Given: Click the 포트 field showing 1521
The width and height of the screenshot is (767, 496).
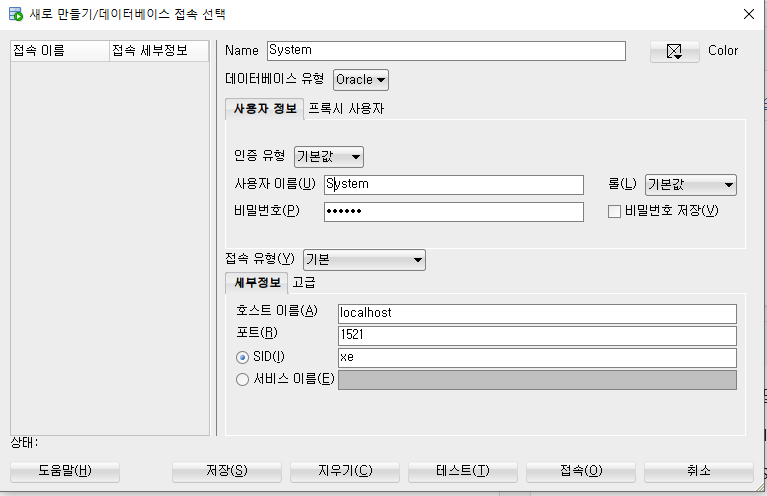Looking at the screenshot, I should point(537,336).
